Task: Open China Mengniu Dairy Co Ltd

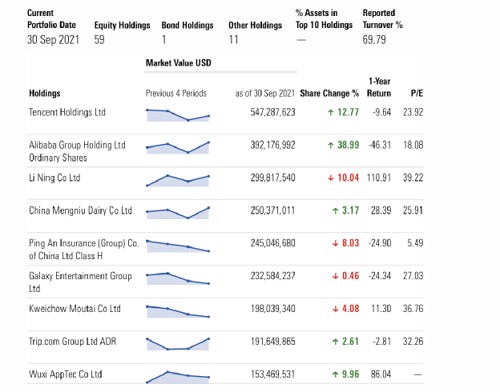Action: (x=80, y=211)
